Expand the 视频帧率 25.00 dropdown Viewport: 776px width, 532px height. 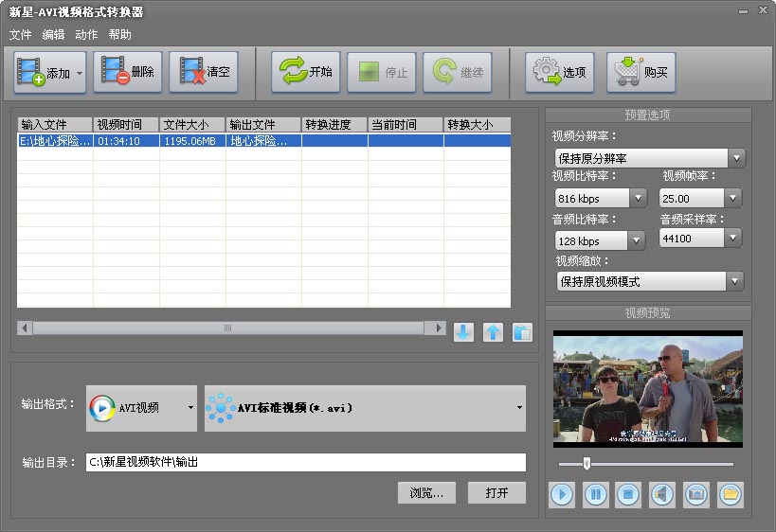coord(733,198)
